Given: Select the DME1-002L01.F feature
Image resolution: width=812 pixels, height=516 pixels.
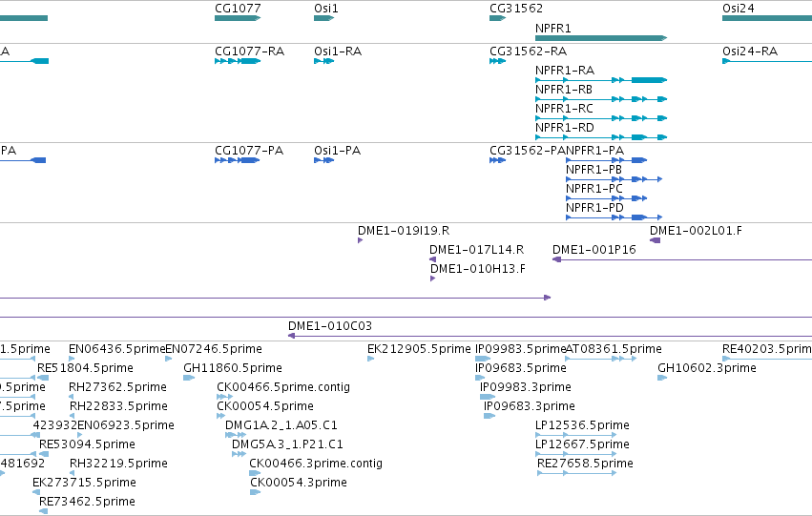Looking at the screenshot, I should (x=656, y=240).
